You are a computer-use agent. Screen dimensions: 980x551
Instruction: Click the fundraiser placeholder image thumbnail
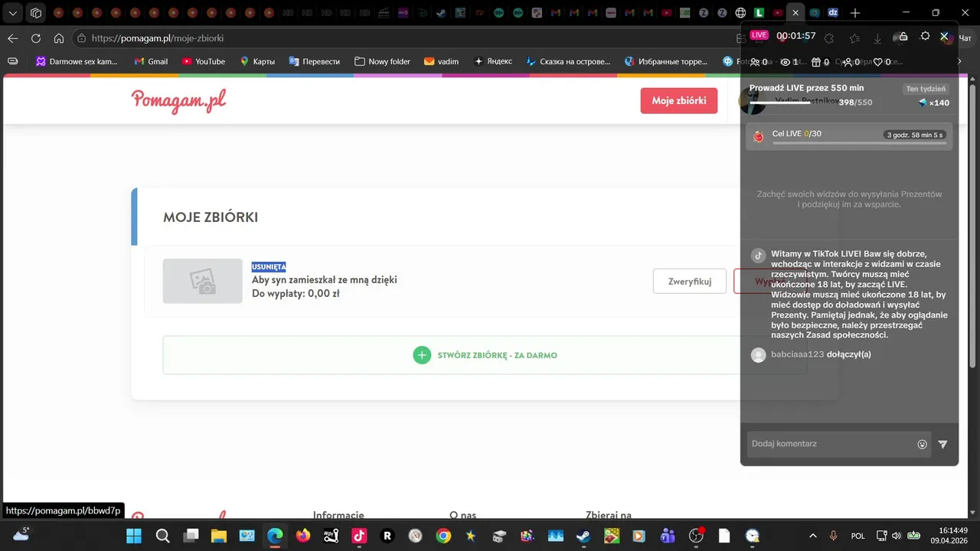[x=203, y=281]
